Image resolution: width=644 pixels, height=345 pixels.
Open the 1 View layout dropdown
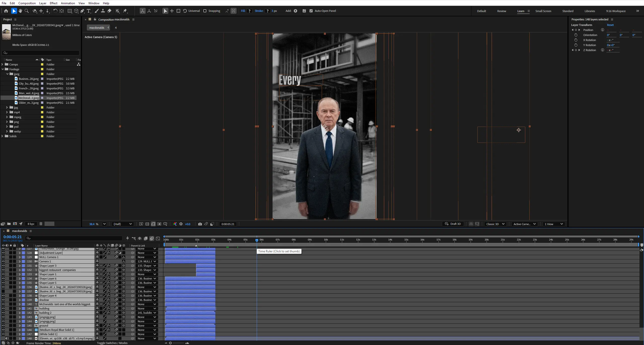point(554,224)
